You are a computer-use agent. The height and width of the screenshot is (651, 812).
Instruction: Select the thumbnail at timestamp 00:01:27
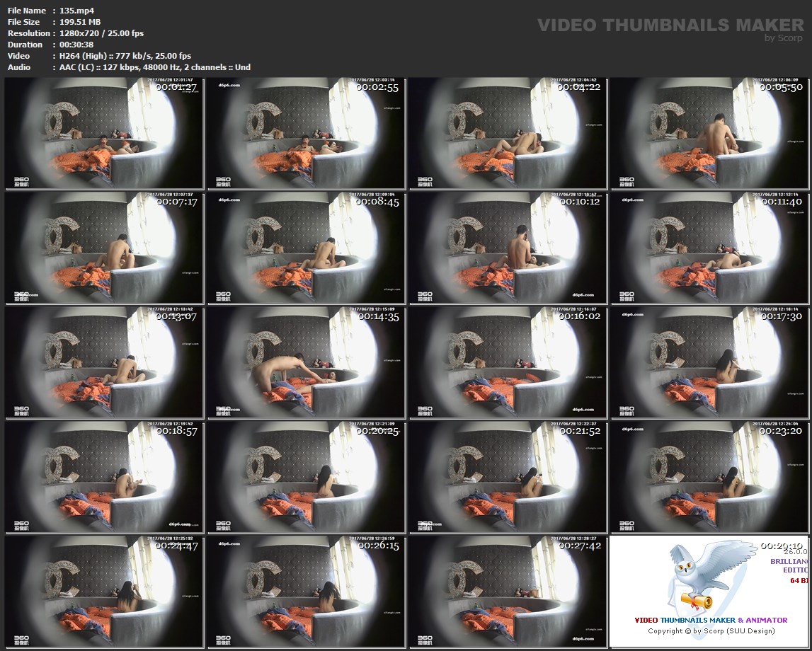[104, 134]
